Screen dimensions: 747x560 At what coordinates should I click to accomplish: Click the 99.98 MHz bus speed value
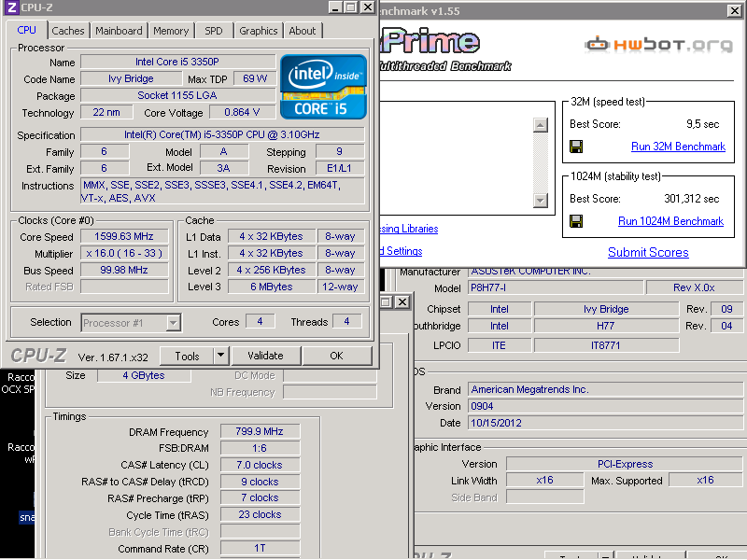(124, 270)
